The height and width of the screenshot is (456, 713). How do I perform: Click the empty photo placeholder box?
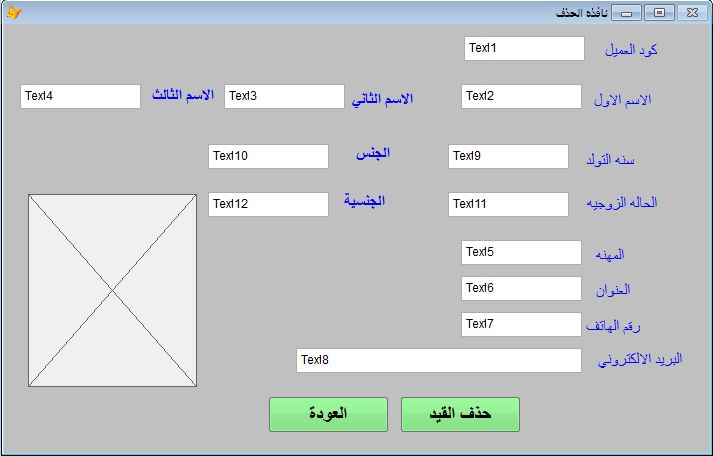(x=112, y=291)
